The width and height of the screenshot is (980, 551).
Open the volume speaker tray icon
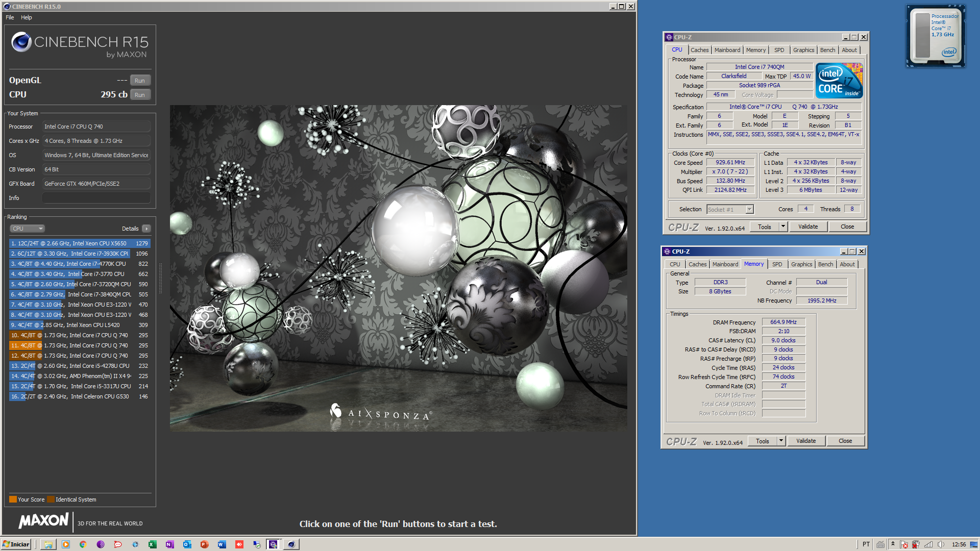(x=941, y=544)
